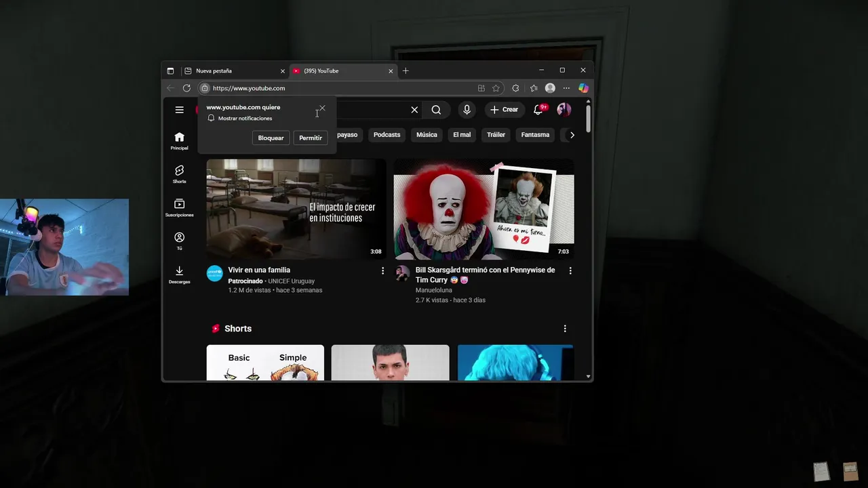Screen dimensions: 868x488
Task: Open options menu for Vivir en una familia
Action: [x=382, y=270]
